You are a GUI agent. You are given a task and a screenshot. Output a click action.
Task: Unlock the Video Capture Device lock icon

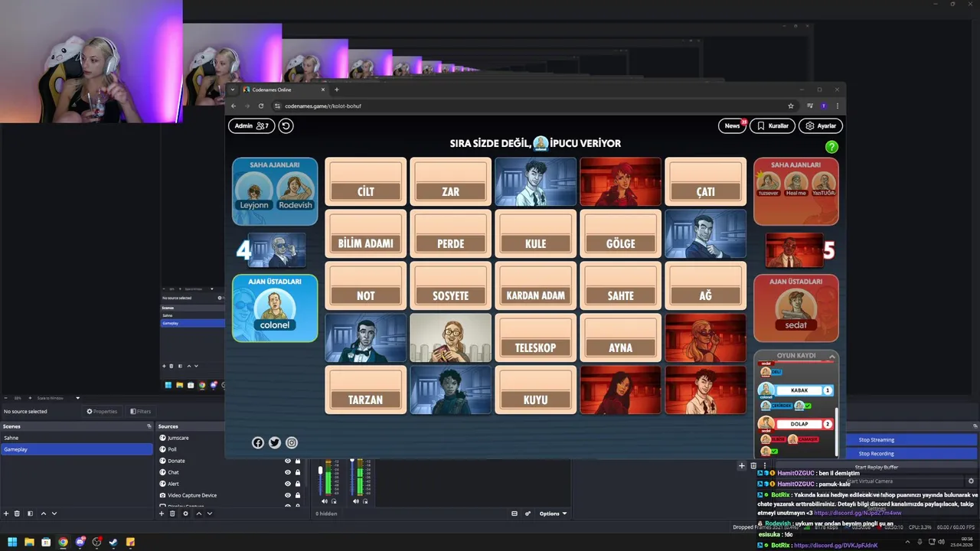(298, 495)
